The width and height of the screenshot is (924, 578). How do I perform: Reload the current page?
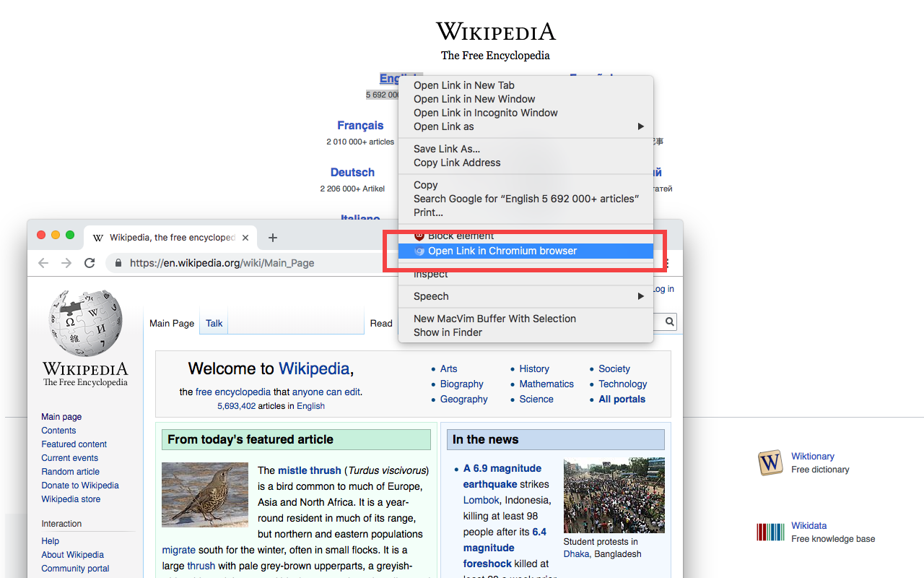pos(90,263)
